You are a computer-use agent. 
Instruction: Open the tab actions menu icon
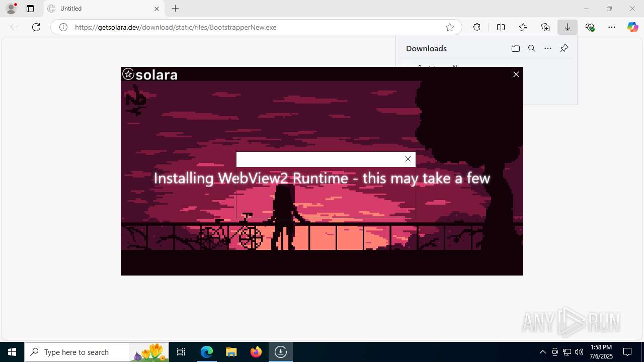[30, 9]
